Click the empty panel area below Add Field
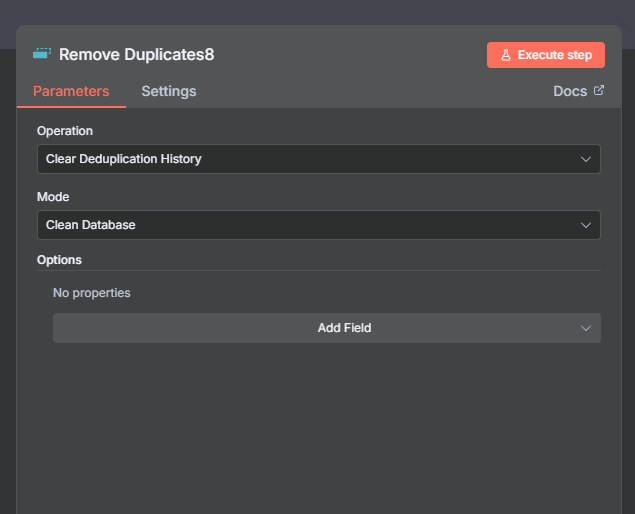635x514 pixels. [x=318, y=430]
